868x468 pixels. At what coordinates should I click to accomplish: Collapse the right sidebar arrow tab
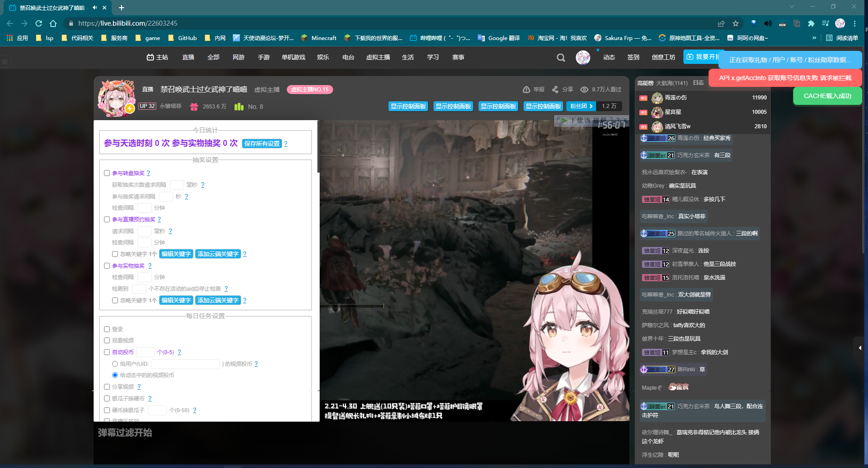click(860, 348)
